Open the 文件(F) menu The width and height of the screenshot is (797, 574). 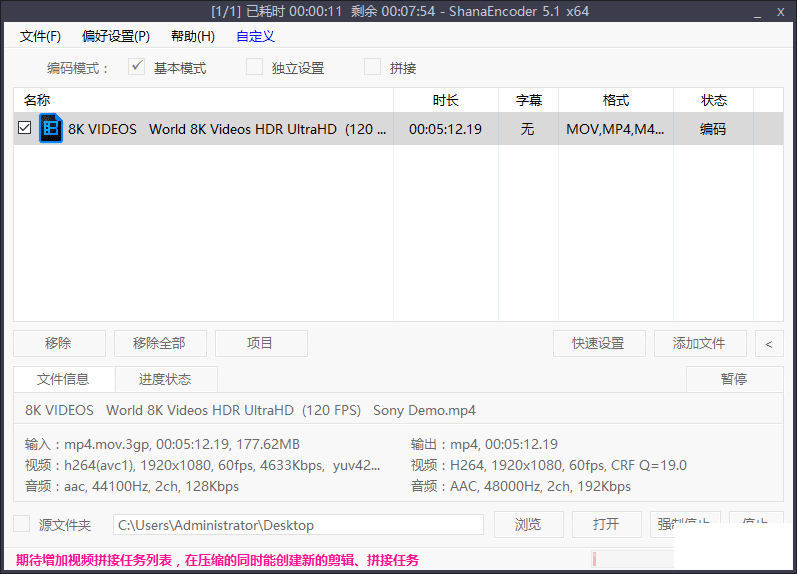coord(40,37)
